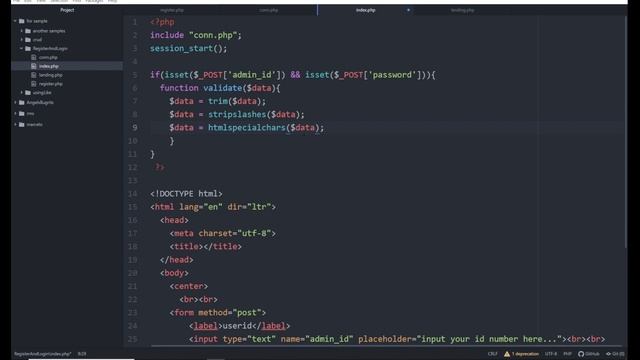Screen dimensions: 640x360
Task: Click the Git status entry in status bar
Action: click(615, 354)
